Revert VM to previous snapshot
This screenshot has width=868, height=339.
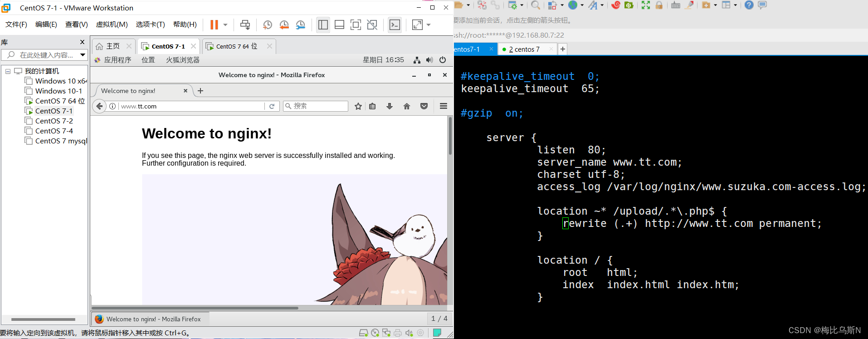pos(284,25)
